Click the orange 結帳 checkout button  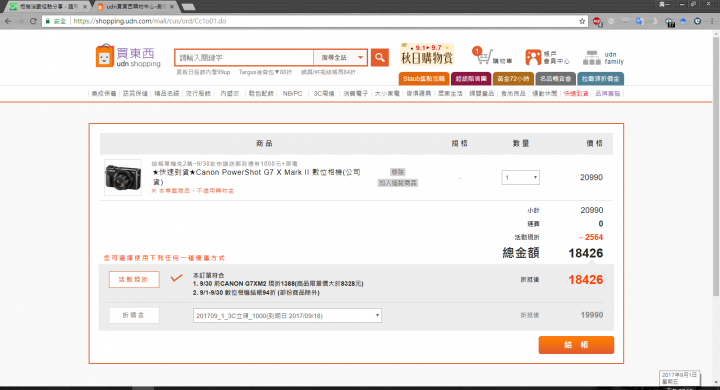(576, 345)
